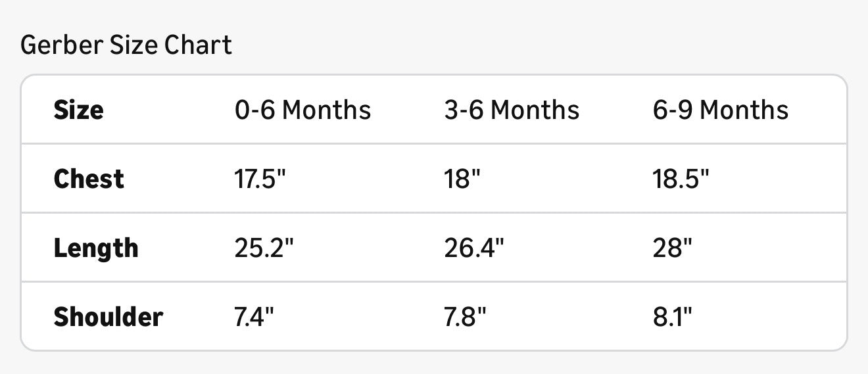The width and height of the screenshot is (868, 374).
Task: Select the 3-6 Months column header
Action: (512, 110)
